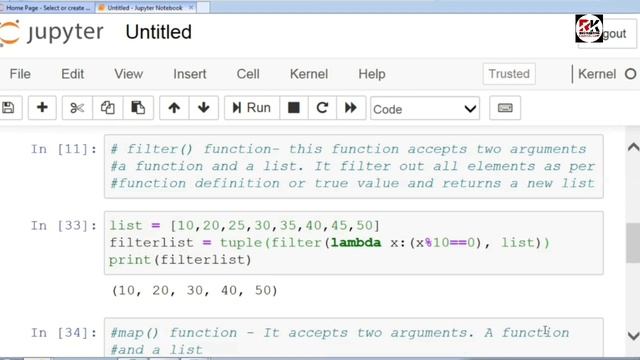The image size is (640, 360).
Task: Insert a cell below with plus icon
Action: 42,108
